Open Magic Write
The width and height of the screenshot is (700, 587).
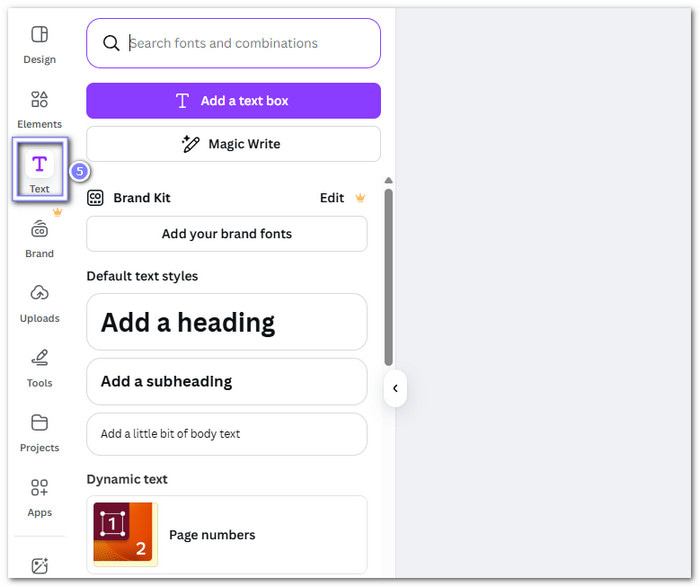pos(233,144)
